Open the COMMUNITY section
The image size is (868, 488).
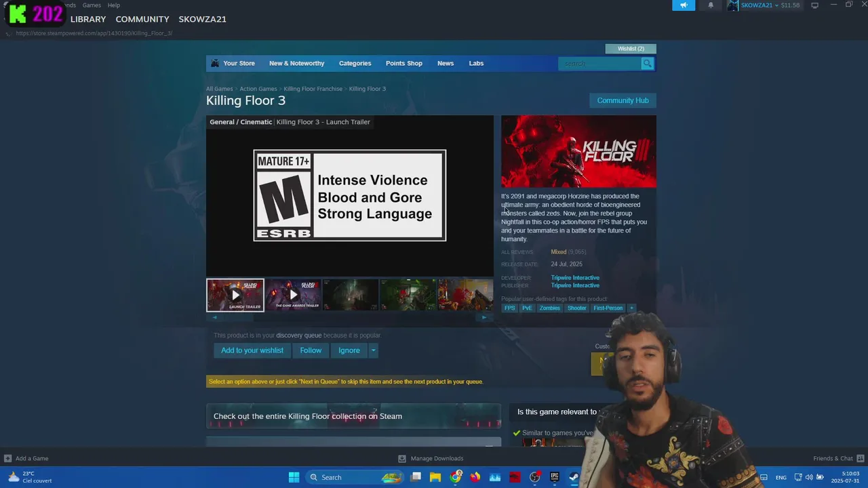coord(142,19)
